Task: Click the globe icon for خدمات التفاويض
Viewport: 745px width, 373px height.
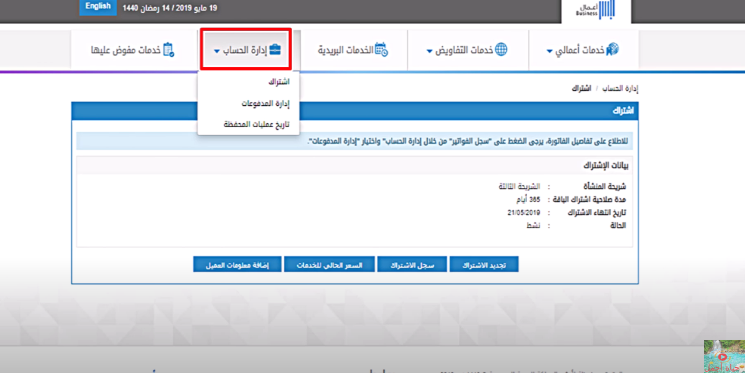Action: (501, 49)
